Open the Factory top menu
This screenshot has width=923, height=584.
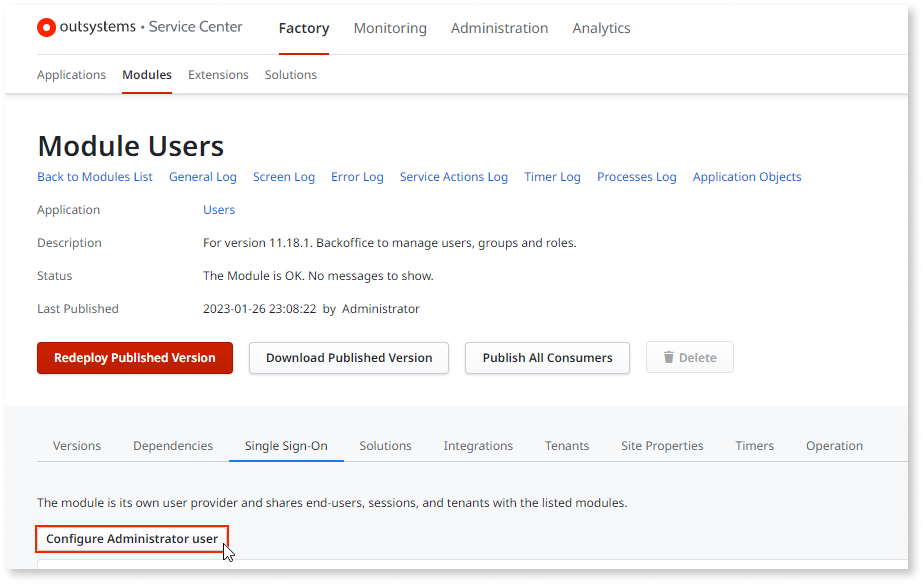(x=304, y=28)
